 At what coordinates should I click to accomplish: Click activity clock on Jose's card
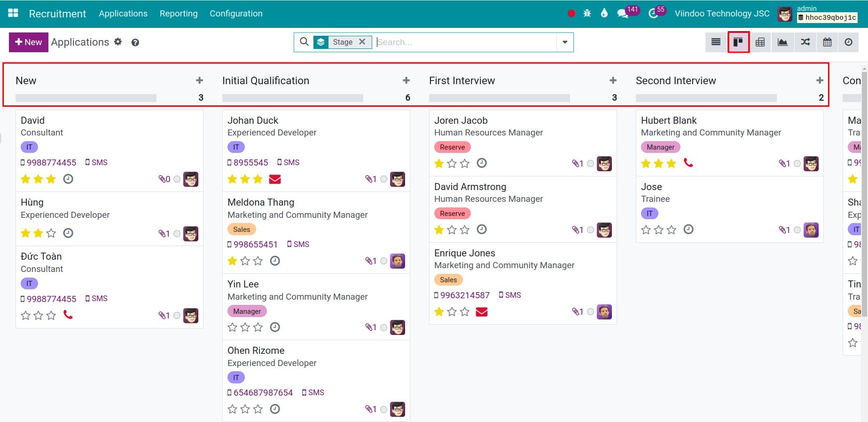[688, 229]
